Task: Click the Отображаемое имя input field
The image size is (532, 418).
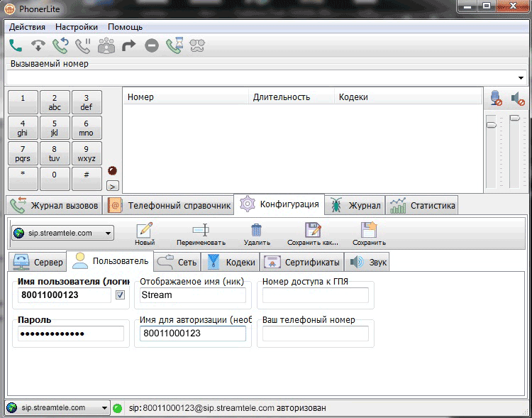Action: [192, 295]
